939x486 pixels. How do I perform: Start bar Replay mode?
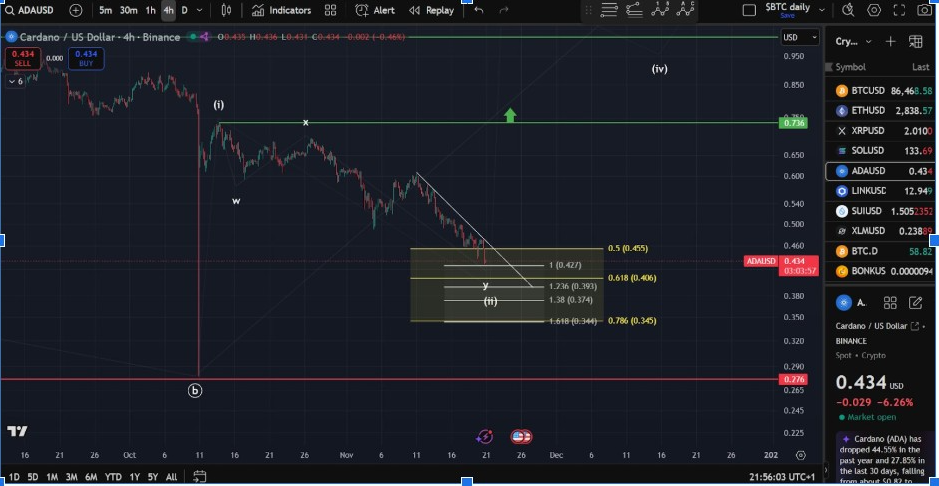tap(431, 10)
